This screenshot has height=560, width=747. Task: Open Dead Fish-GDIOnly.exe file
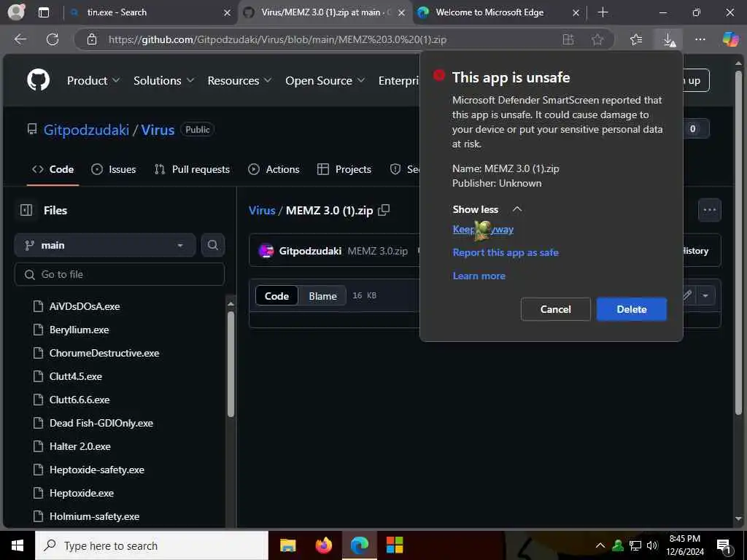tap(101, 423)
